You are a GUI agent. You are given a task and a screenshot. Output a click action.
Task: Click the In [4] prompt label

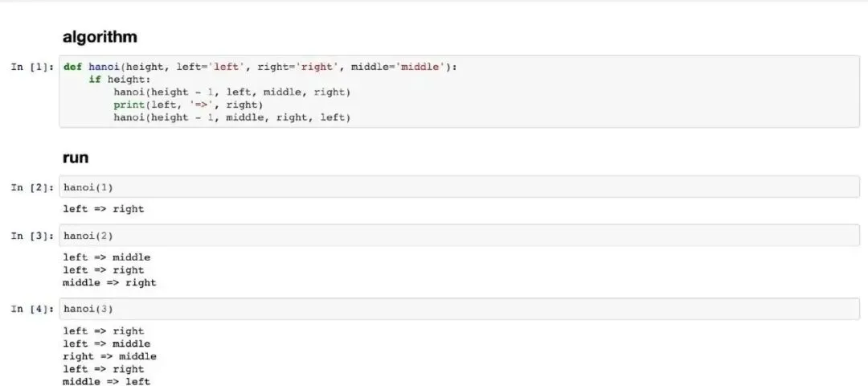tap(33, 309)
